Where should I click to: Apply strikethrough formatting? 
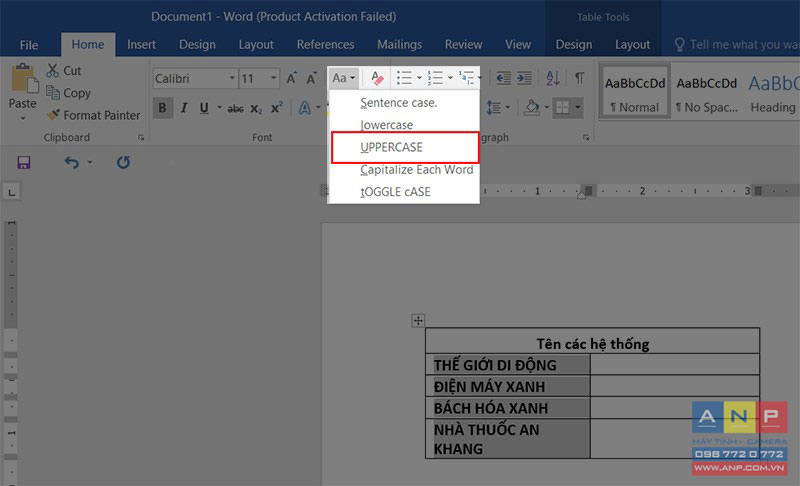(x=235, y=108)
